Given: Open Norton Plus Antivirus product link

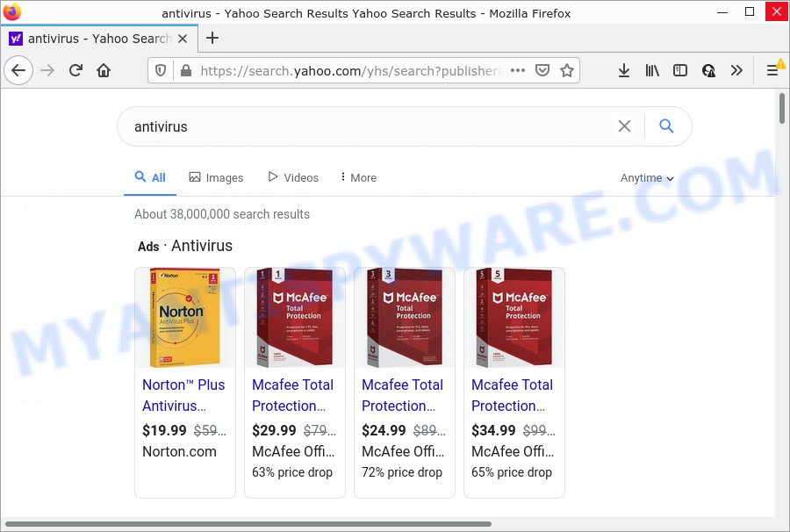Looking at the screenshot, I should [x=183, y=395].
